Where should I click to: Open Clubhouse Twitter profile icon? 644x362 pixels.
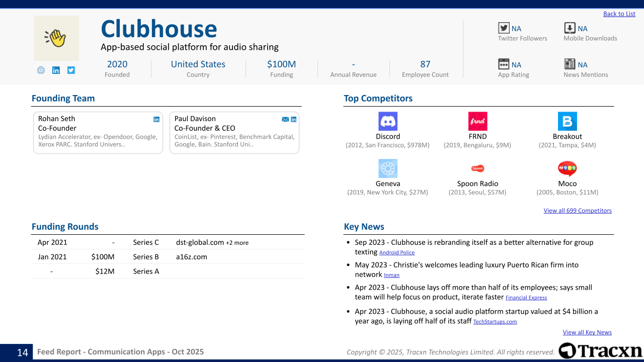(71, 70)
